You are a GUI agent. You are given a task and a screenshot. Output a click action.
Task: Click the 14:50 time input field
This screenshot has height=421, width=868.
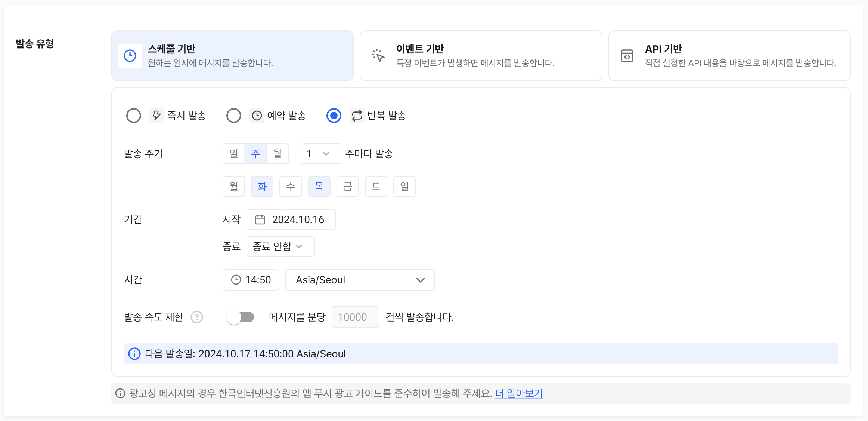click(251, 280)
